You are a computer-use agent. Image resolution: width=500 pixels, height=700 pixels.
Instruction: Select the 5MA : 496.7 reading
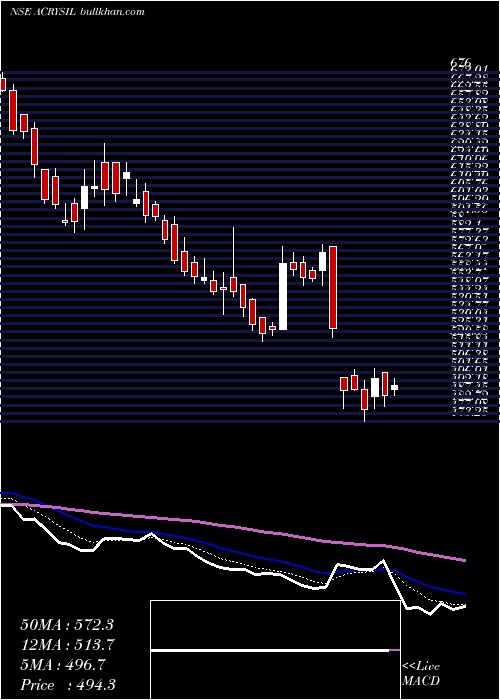63,665
